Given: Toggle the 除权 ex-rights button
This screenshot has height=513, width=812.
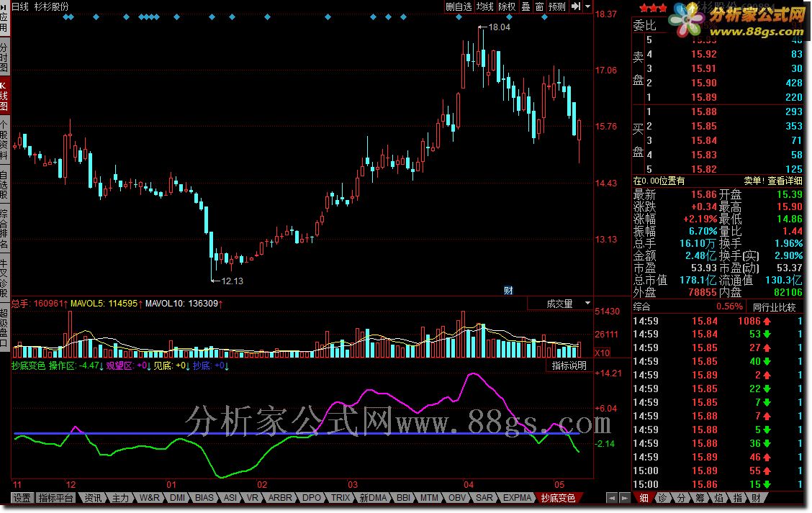Looking at the screenshot, I should [x=507, y=6].
